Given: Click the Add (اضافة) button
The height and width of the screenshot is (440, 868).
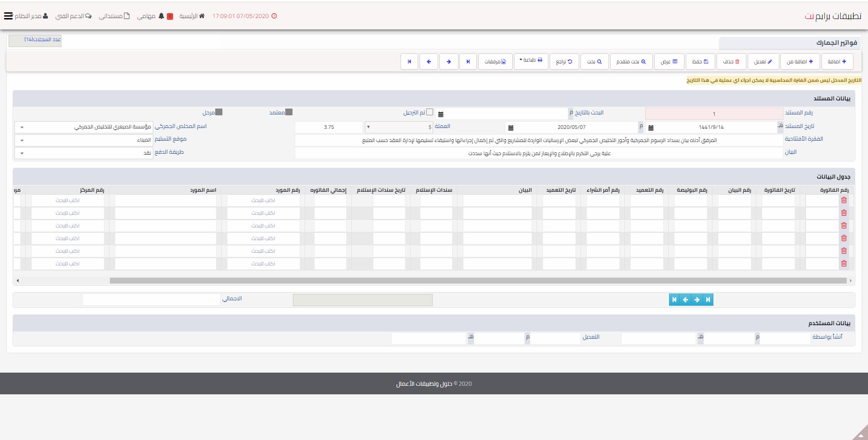Looking at the screenshot, I should pos(837,62).
